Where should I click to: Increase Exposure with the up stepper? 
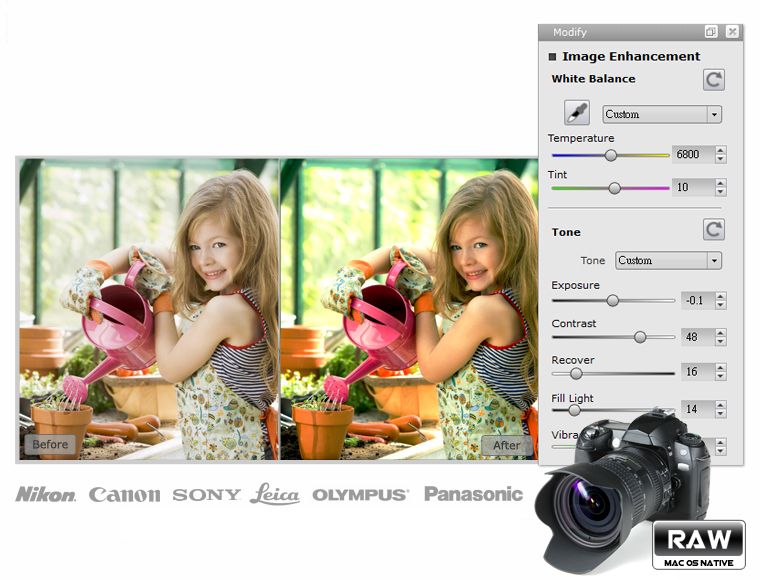click(721, 296)
